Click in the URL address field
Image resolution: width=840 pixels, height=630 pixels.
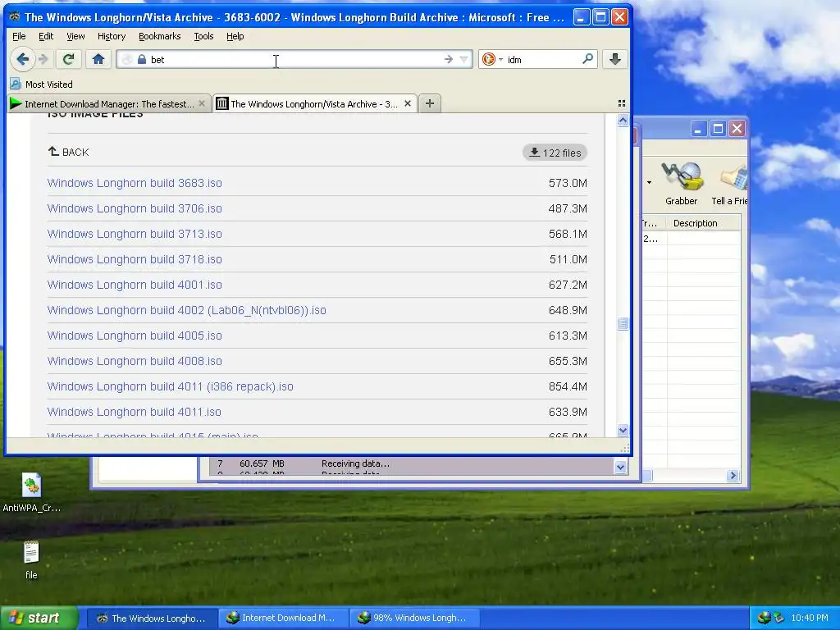pyautogui.click(x=294, y=59)
